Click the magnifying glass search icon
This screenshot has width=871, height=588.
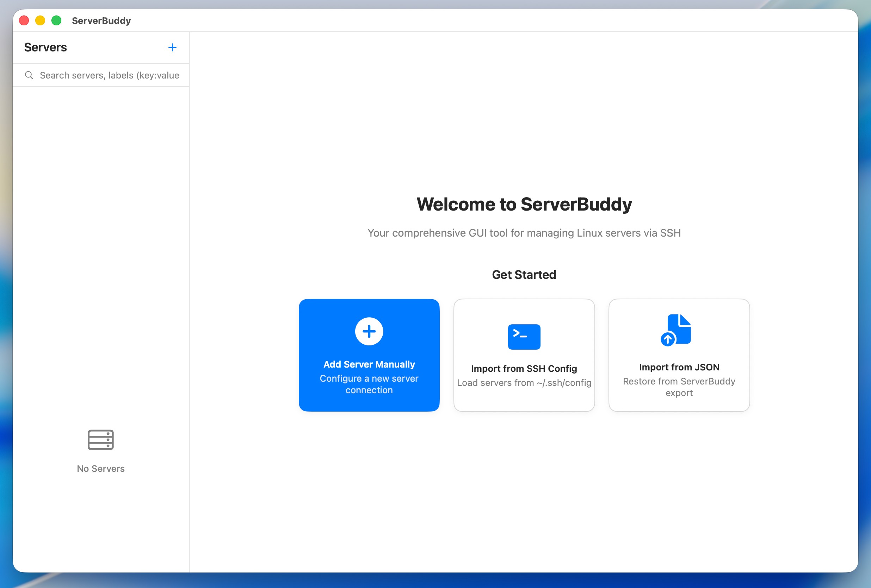click(29, 75)
